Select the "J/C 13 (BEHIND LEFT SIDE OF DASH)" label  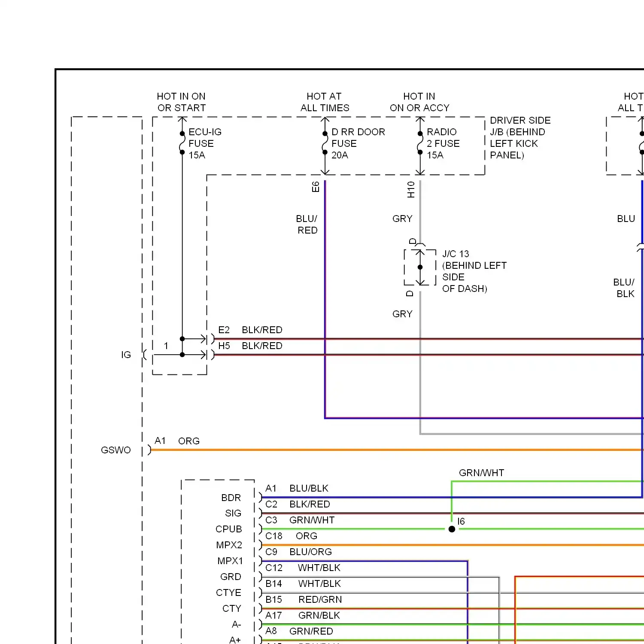tap(474, 271)
